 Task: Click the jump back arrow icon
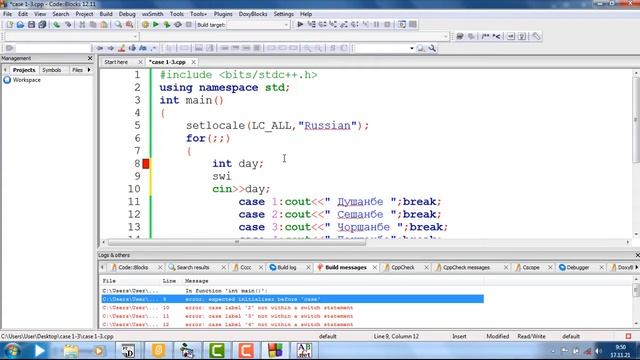coord(100,48)
